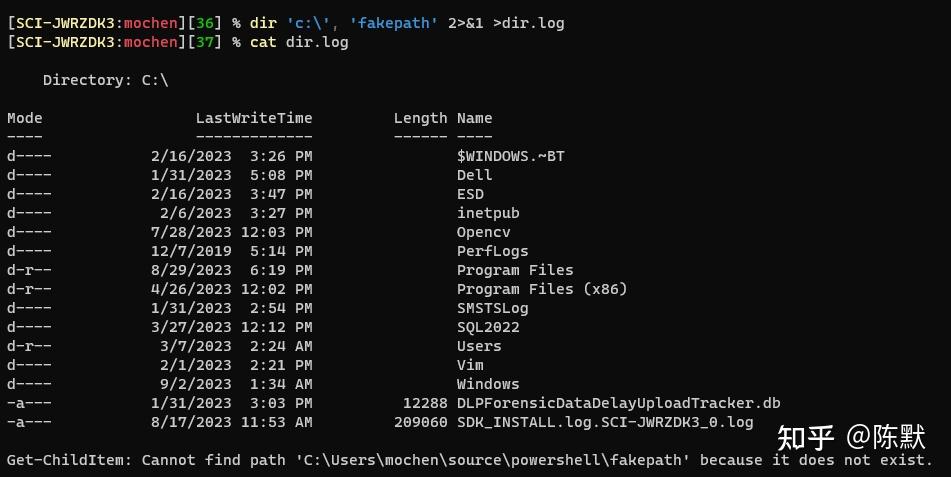Click the file length value '209060'
This screenshot has height=477, width=951.
click(x=420, y=422)
